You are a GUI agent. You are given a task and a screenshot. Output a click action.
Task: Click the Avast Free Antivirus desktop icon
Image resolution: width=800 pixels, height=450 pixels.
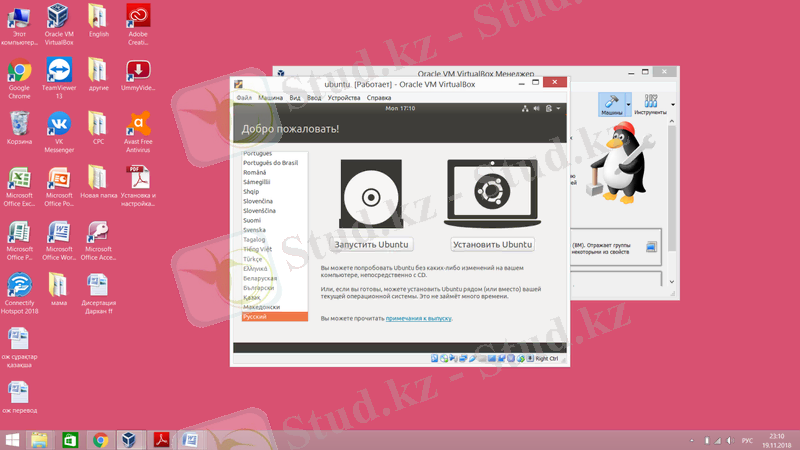[x=139, y=128]
